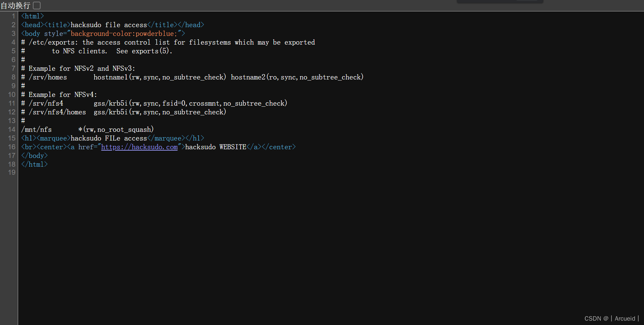Click line number 14 in the gutter

point(12,129)
